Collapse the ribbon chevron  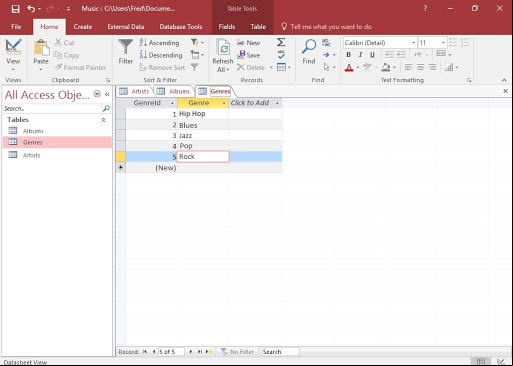coord(504,80)
